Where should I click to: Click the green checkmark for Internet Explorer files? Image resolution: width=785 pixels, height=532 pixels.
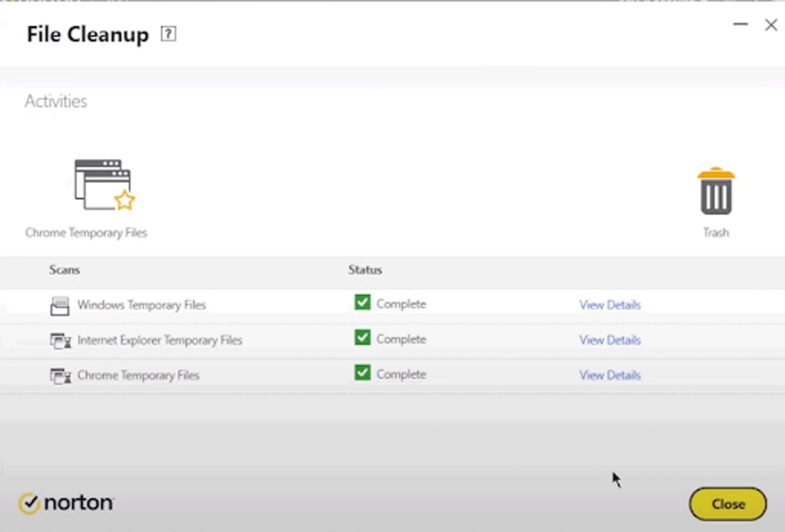point(362,337)
